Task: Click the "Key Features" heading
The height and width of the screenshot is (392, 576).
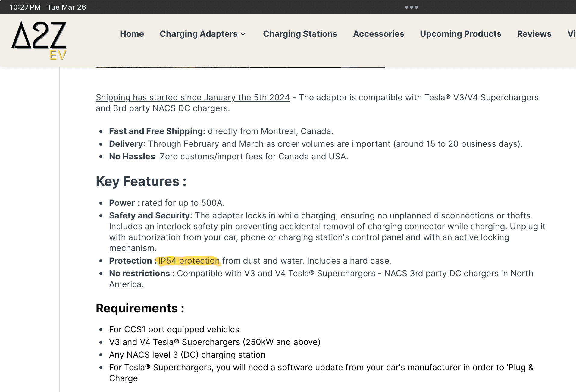Action: 141,182
